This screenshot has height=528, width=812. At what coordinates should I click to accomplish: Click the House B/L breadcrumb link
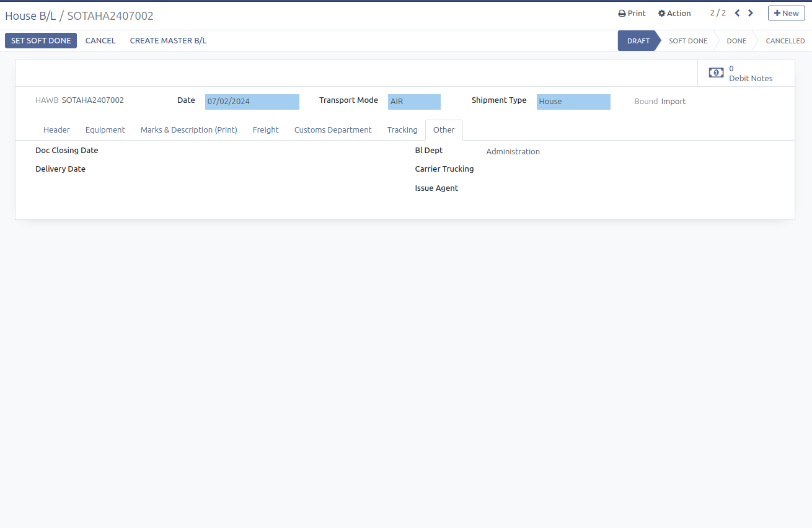coord(30,16)
